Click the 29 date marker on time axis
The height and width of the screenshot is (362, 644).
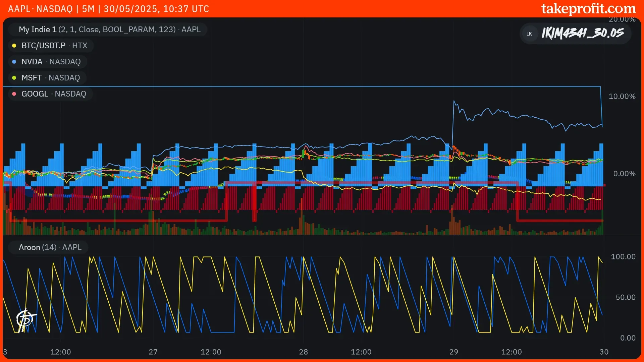coord(453,352)
